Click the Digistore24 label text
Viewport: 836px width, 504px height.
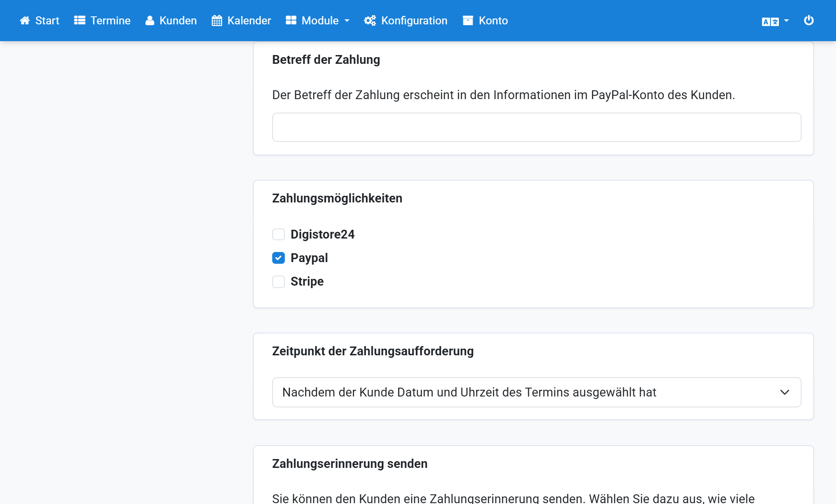(x=323, y=234)
